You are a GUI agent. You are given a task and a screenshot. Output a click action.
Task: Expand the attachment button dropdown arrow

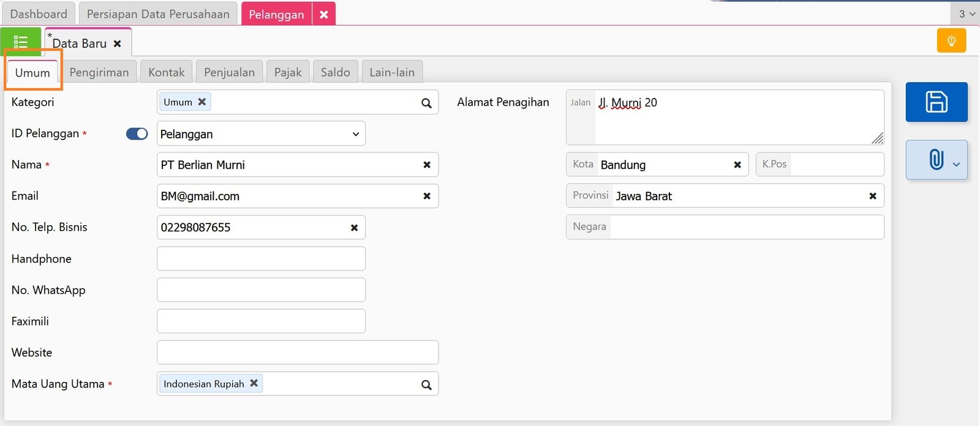click(956, 164)
